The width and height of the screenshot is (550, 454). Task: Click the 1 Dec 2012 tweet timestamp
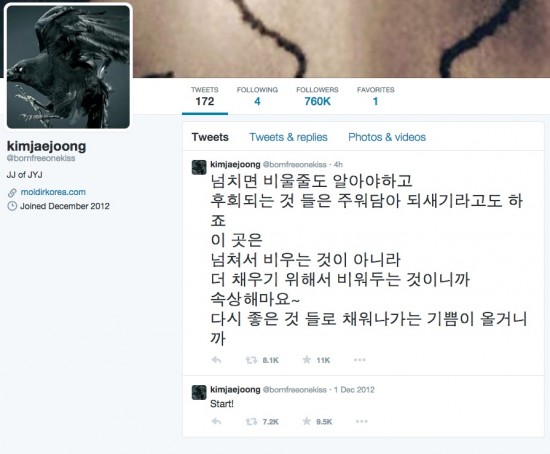[354, 390]
